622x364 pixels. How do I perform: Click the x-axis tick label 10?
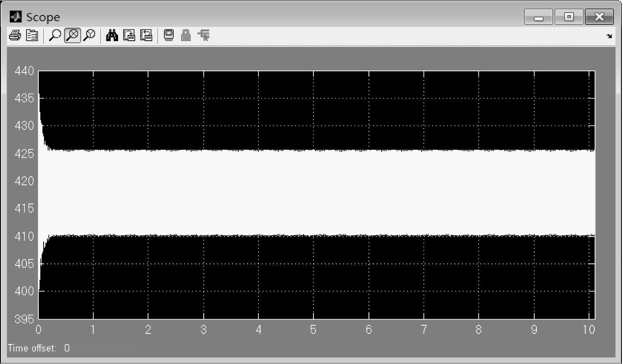point(589,329)
